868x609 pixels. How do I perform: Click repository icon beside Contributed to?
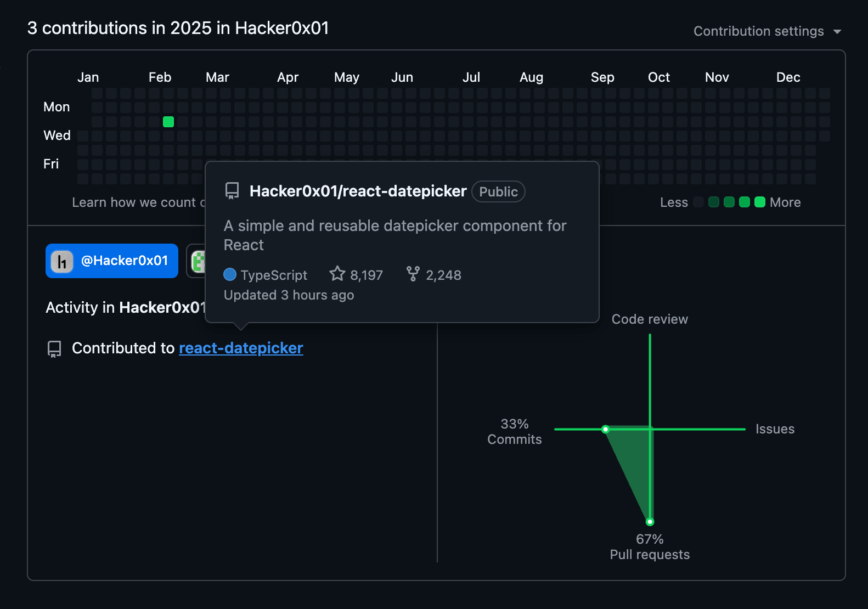click(54, 349)
